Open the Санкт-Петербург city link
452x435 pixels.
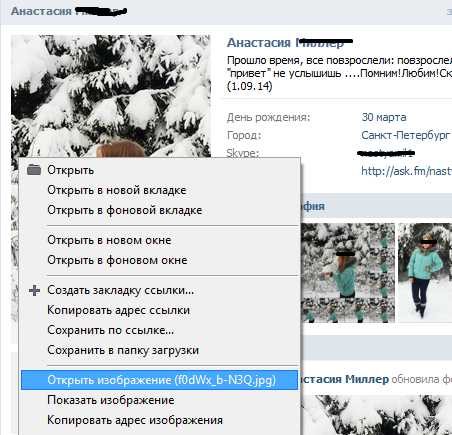[x=405, y=135]
